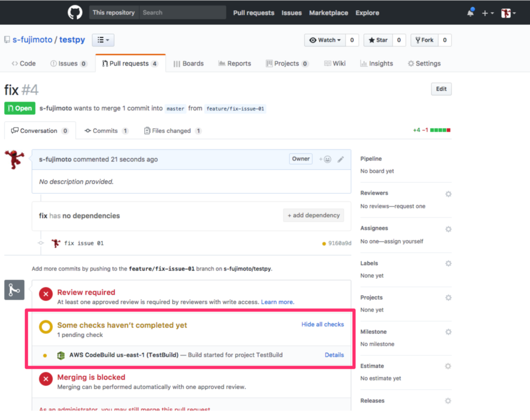Click s-fujimoto's avatar on the comment
The height and width of the screenshot is (420, 530).
click(x=15, y=160)
